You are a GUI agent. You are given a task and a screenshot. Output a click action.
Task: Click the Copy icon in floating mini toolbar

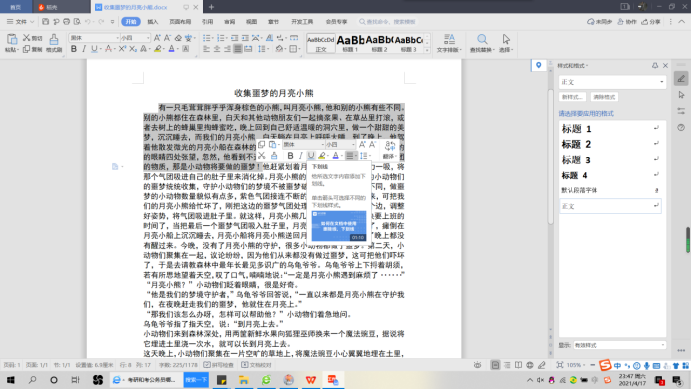tap(262, 145)
